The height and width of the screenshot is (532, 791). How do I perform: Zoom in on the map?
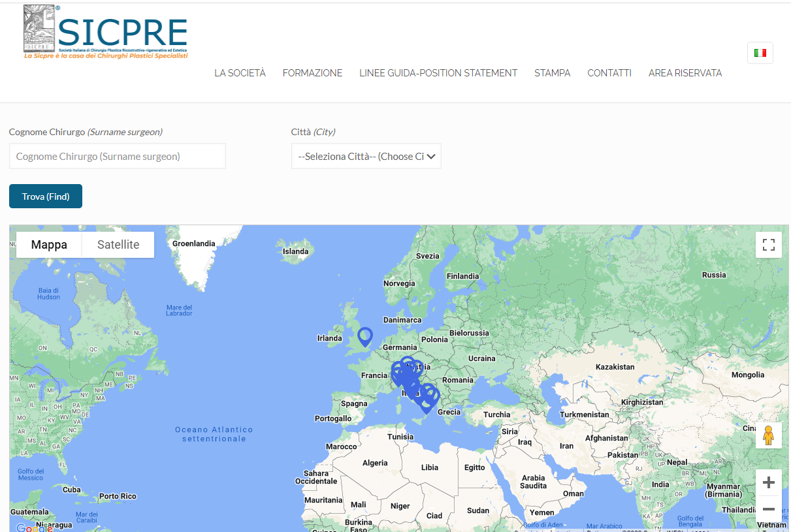(x=768, y=482)
